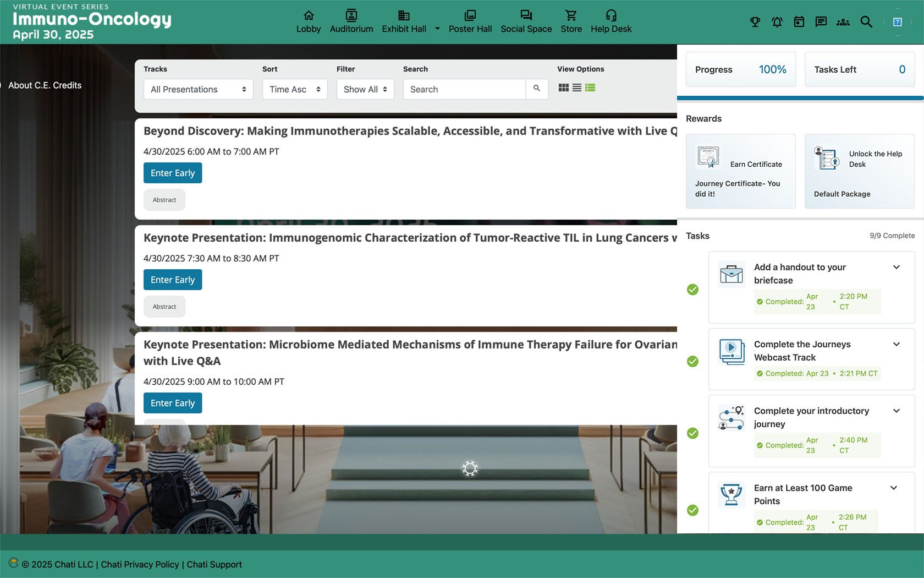This screenshot has width=924, height=578.
Task: Click the trophy leaderboard icon
Action: [x=755, y=22]
